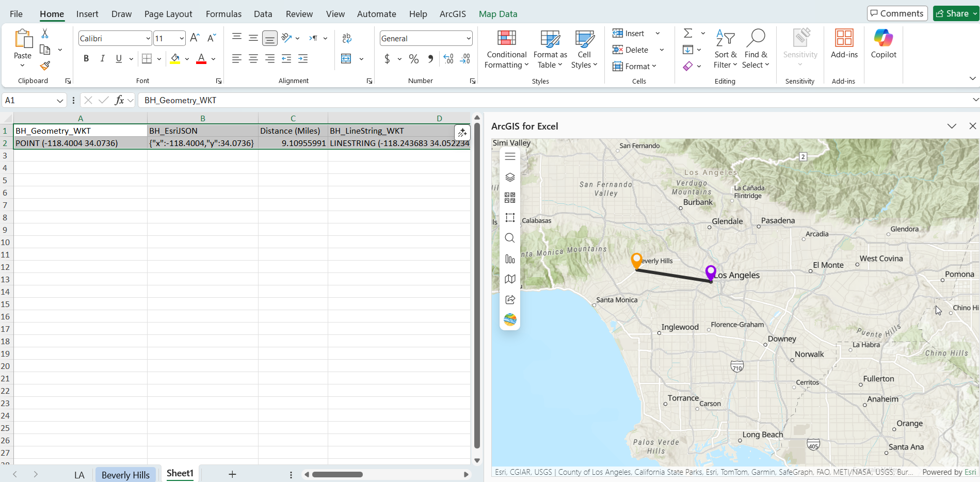The image size is (980, 482).
Task: Open the Comments button
Action: coord(897,13)
